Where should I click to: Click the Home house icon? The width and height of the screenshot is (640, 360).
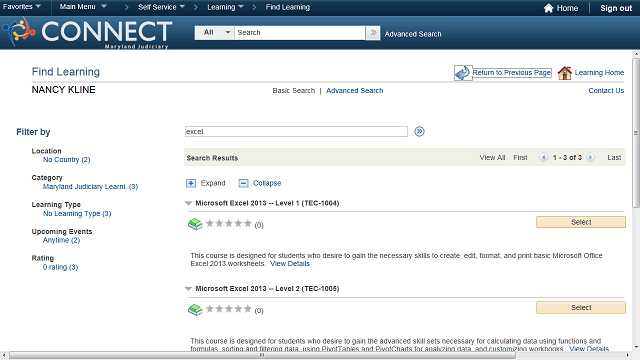pos(548,8)
